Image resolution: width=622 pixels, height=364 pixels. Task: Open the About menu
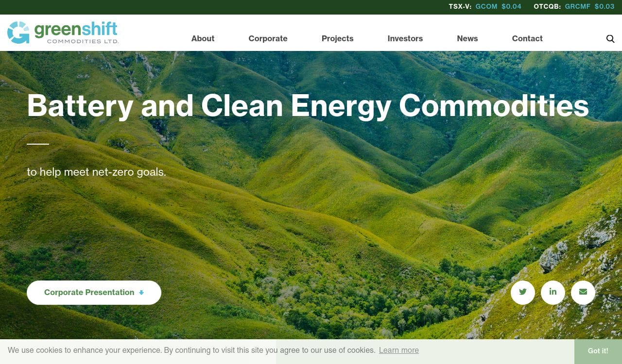(x=203, y=38)
